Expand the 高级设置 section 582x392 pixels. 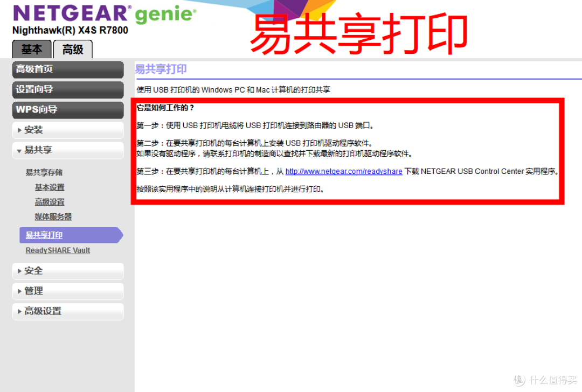tap(68, 311)
